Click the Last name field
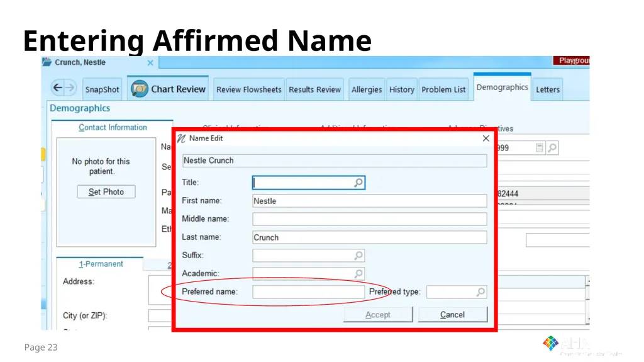The image size is (644, 362). pos(370,237)
